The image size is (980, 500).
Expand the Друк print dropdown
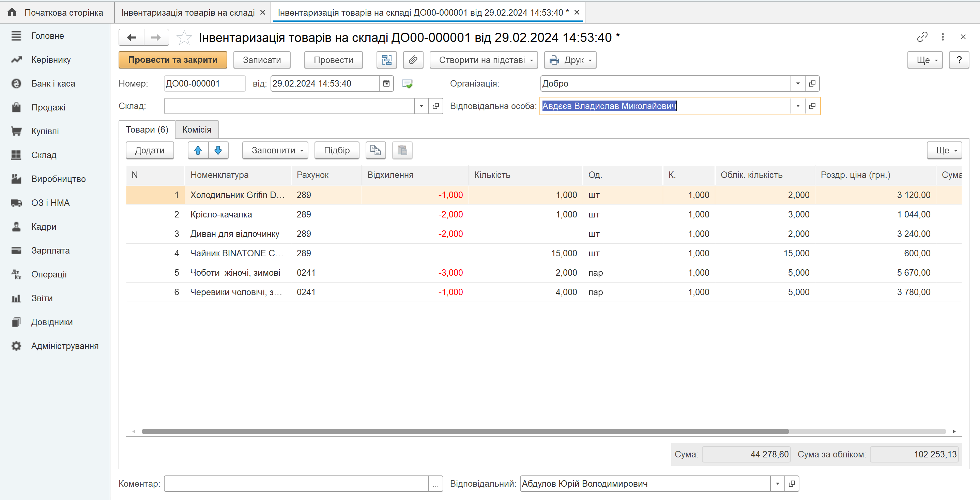click(570, 60)
